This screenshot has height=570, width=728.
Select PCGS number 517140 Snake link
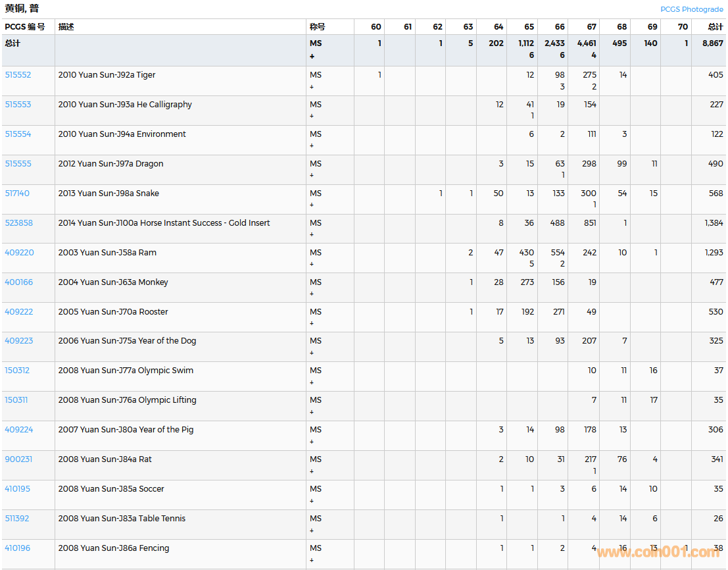(17, 194)
